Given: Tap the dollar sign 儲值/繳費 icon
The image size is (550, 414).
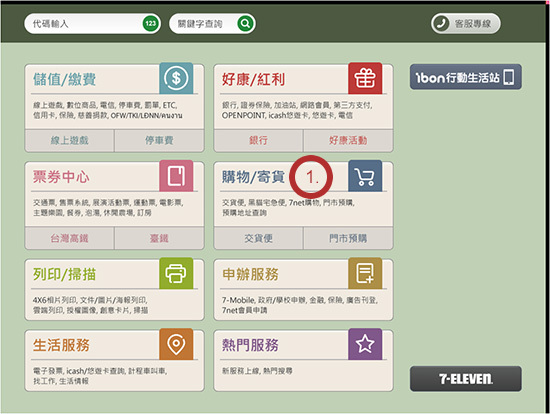Looking at the screenshot, I should tap(176, 78).
